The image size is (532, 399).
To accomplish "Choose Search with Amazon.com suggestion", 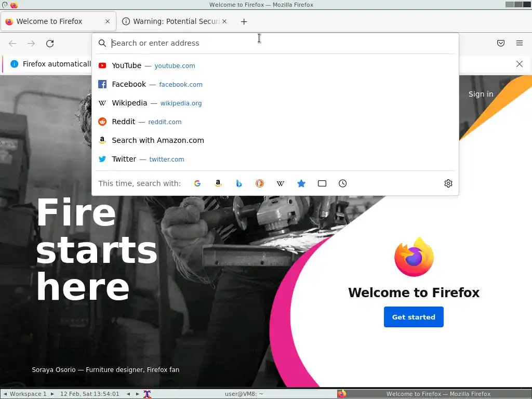I will coord(275,140).
